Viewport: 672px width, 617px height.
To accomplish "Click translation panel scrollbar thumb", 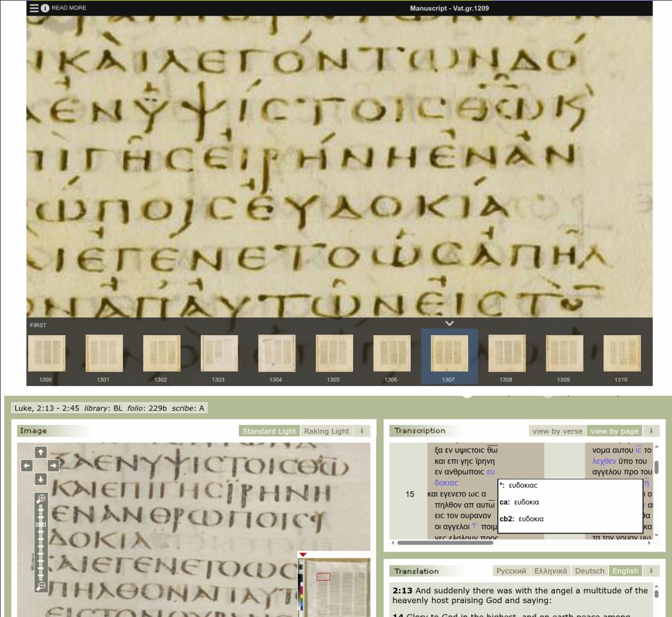I will coord(656,594).
